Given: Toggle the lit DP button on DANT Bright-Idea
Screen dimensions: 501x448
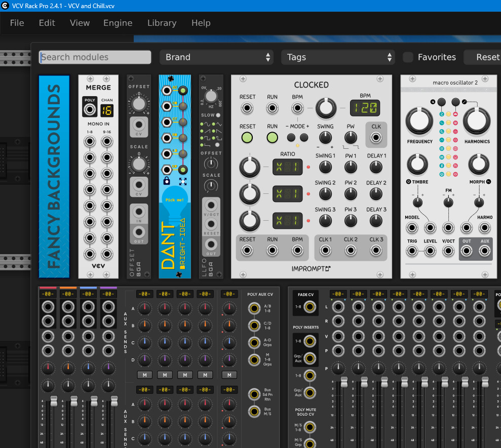Looking at the screenshot, I should point(183,170).
